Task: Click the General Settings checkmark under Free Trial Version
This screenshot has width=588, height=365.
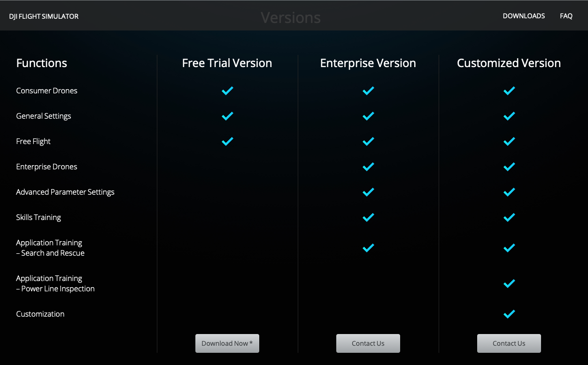Action: point(227,116)
